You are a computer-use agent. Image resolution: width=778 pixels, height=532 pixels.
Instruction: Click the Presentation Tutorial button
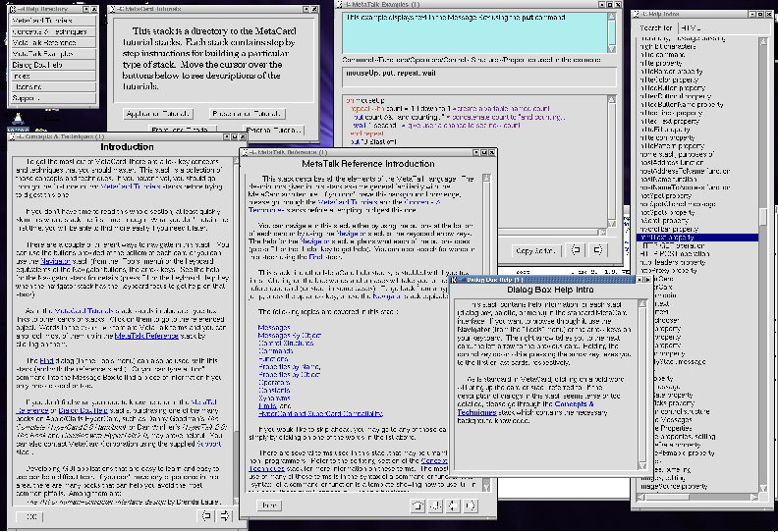(x=247, y=114)
